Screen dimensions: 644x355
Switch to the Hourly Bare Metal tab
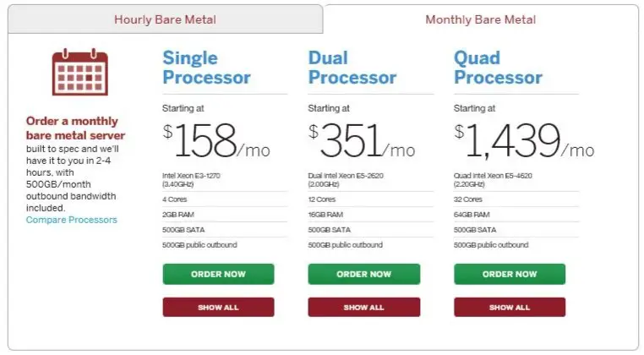[165, 19]
